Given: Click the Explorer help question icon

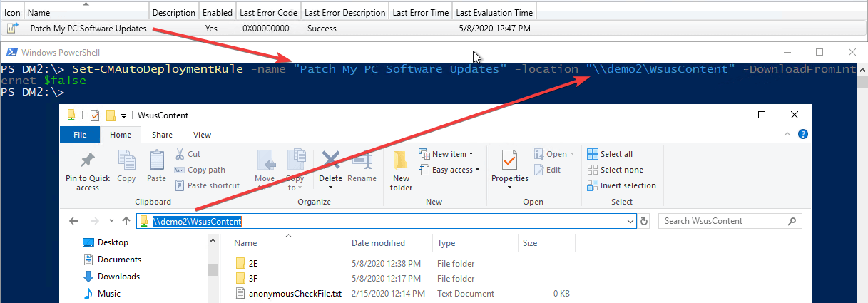Looking at the screenshot, I should (803, 134).
